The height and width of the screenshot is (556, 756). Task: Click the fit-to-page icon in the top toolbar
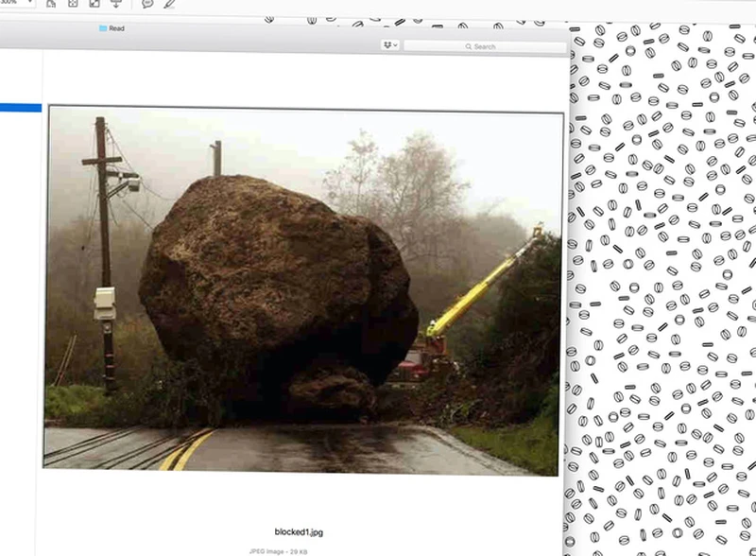[73, 4]
